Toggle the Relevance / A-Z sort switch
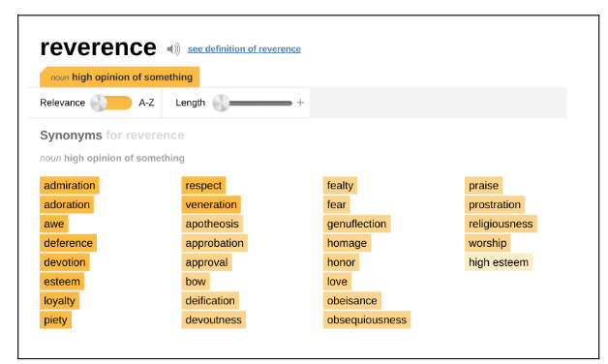Screen dimensions: 608x364 [111, 103]
